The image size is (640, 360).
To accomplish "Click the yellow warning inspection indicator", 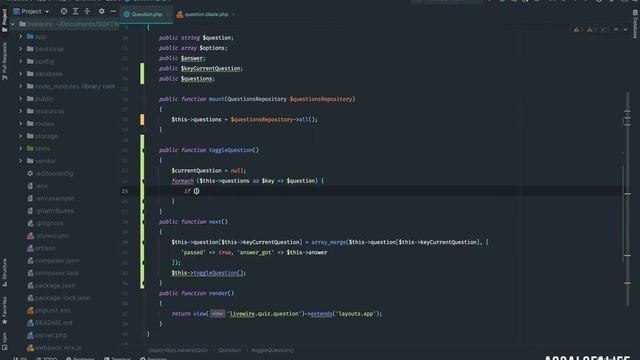I will 578,29.
